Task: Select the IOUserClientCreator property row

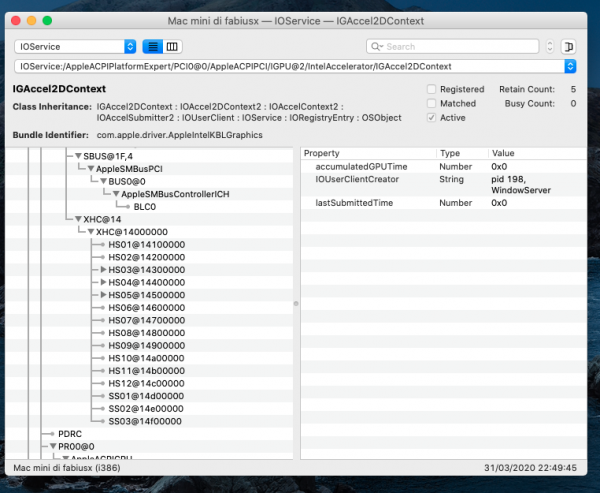Action: (x=443, y=184)
